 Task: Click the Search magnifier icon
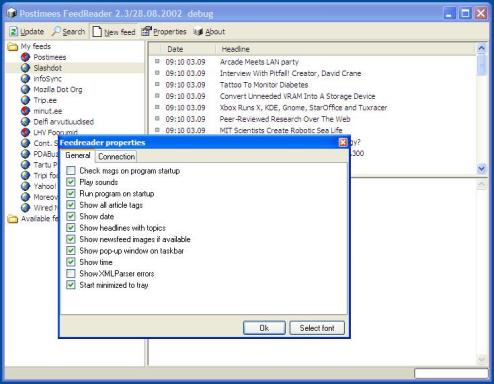pyautogui.click(x=56, y=31)
